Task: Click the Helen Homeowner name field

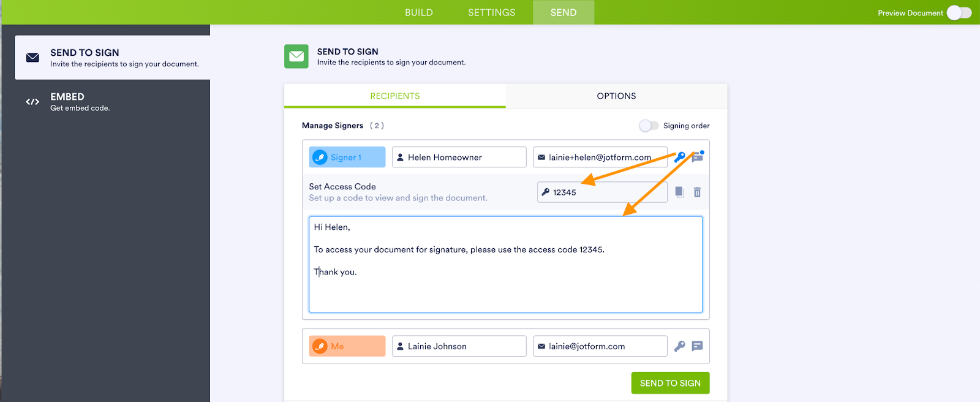Action: click(459, 157)
